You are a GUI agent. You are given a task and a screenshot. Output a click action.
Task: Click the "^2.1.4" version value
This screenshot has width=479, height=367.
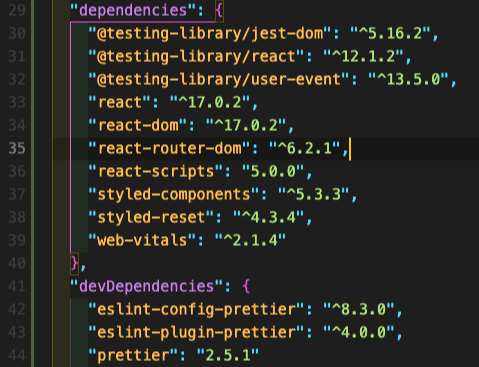coord(251,240)
